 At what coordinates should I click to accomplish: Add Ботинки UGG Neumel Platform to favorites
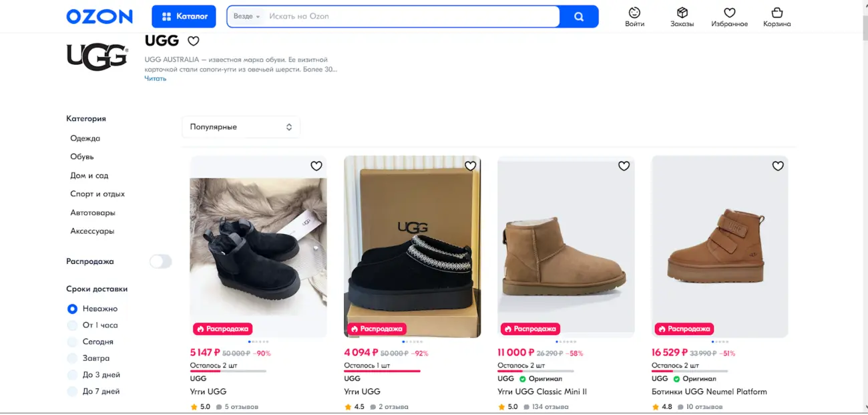coord(777,166)
